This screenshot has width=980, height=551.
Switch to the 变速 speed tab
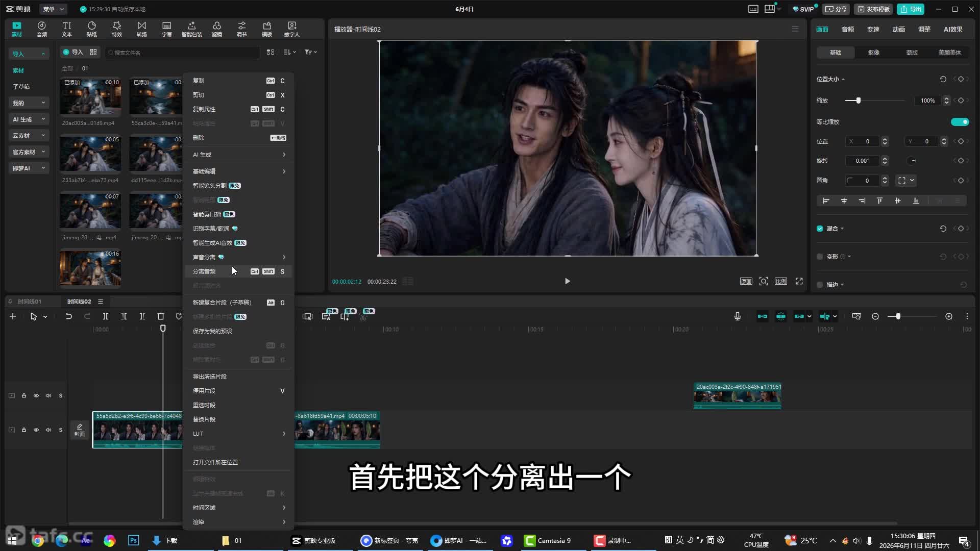click(873, 29)
